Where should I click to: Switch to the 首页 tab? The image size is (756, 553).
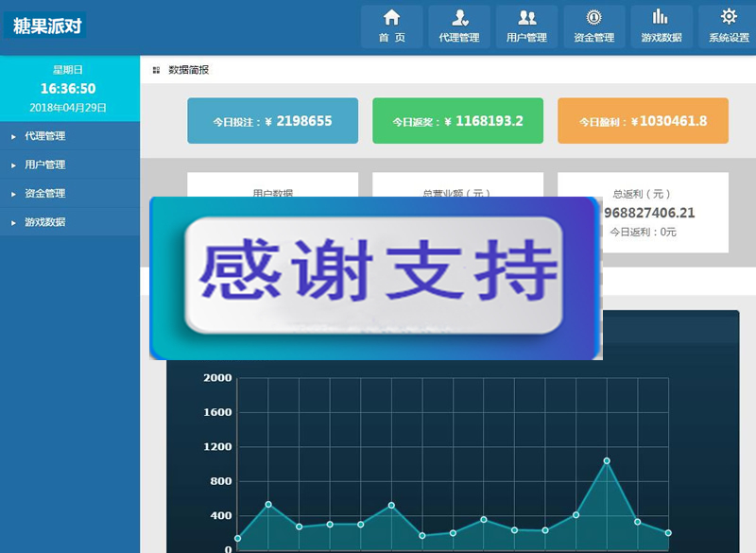click(x=391, y=28)
